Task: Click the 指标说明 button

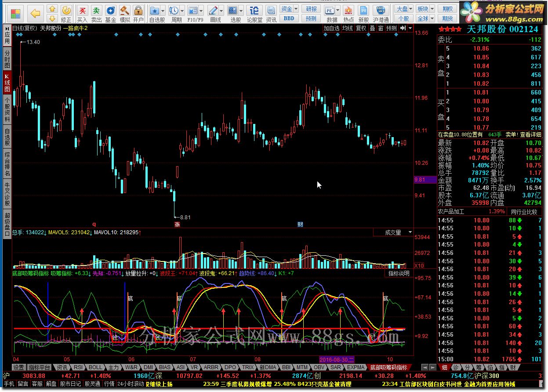Action: point(399,273)
